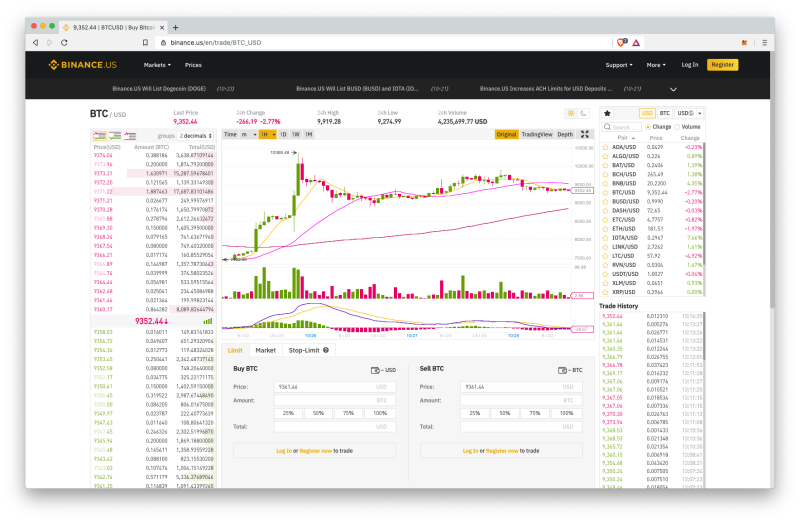Screen dimensions: 800x522
Task: Show favorites with the black star icon
Action: (607, 113)
